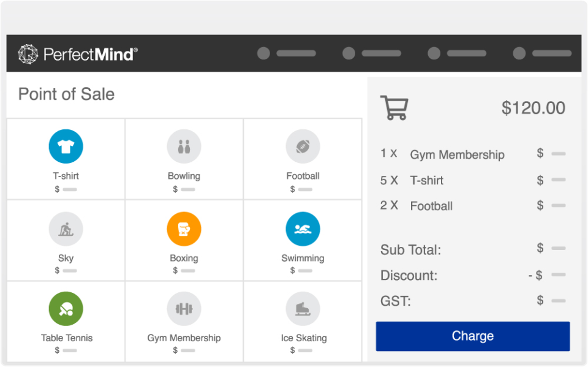The image size is (588, 367).
Task: Select the T-shirt product icon
Action: pos(66,147)
